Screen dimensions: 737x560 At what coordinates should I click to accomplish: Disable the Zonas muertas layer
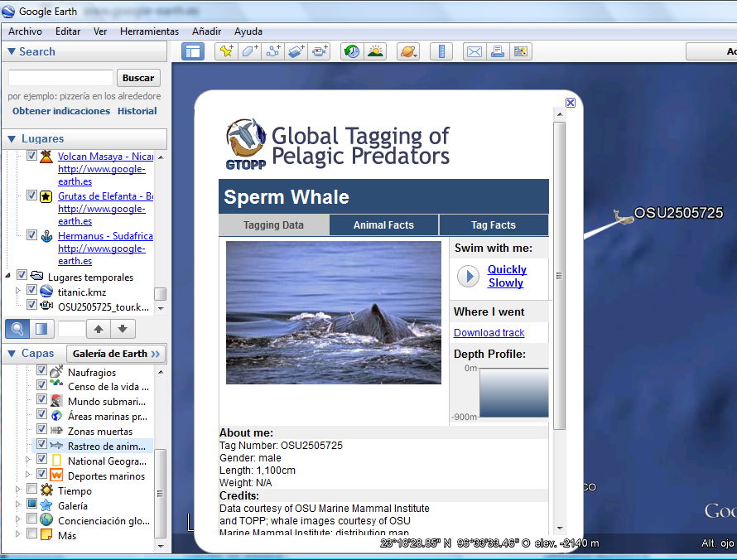[x=41, y=429]
